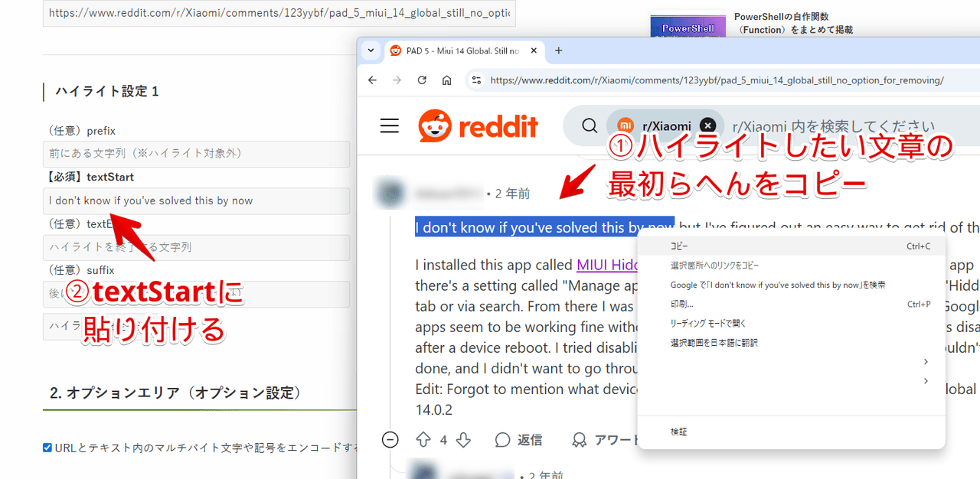The image size is (980, 479).
Task: Open a new browser tab
Action: tap(559, 51)
